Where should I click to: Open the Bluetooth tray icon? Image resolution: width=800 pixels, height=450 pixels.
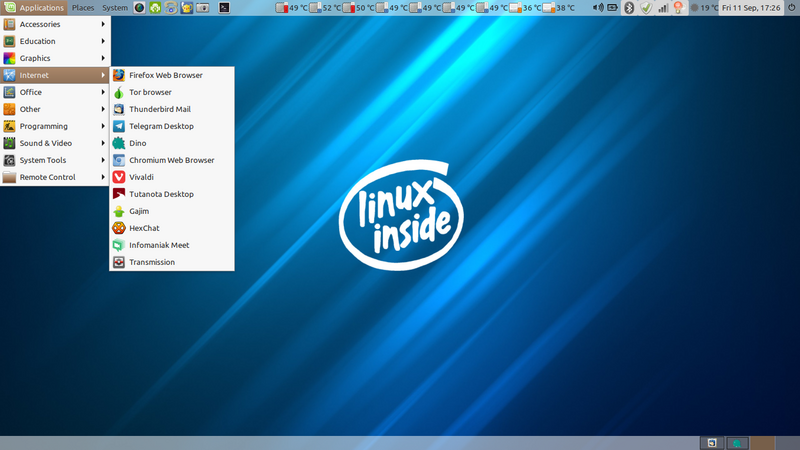click(629, 8)
